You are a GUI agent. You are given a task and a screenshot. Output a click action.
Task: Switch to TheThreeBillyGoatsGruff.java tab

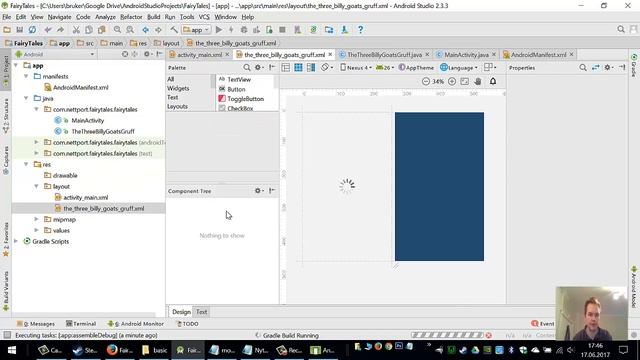[x=384, y=55]
